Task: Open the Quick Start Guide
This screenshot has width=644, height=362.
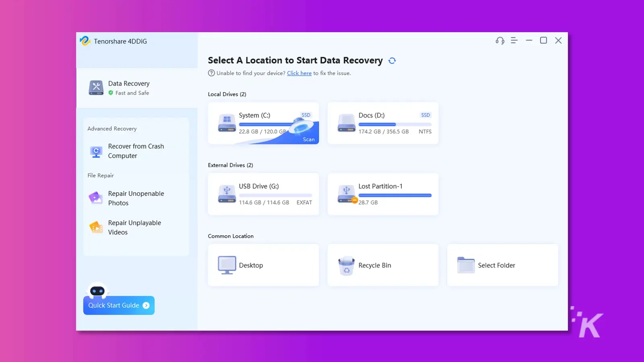Action: [119, 305]
